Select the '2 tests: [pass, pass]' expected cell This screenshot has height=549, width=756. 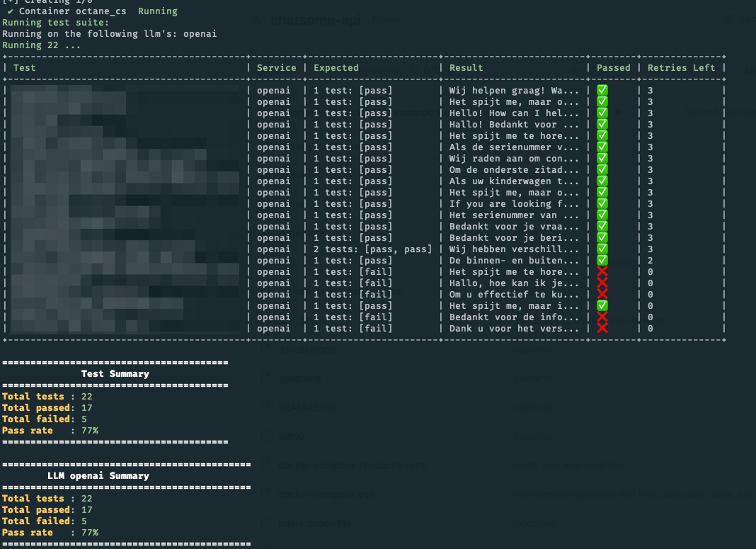372,249
